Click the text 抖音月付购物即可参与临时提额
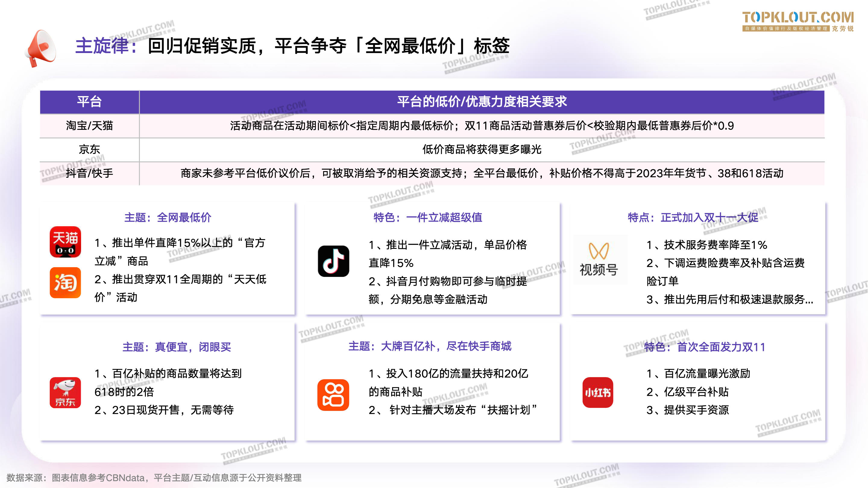 (x=448, y=290)
